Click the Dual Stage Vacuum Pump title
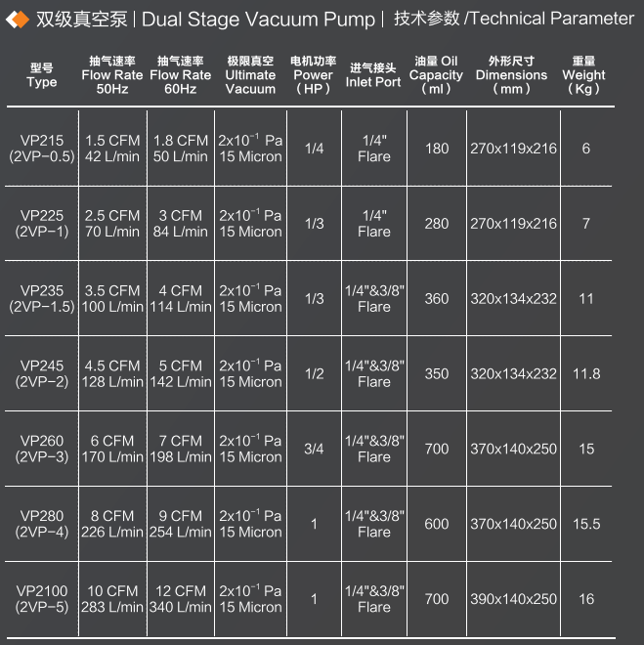 [259, 20]
